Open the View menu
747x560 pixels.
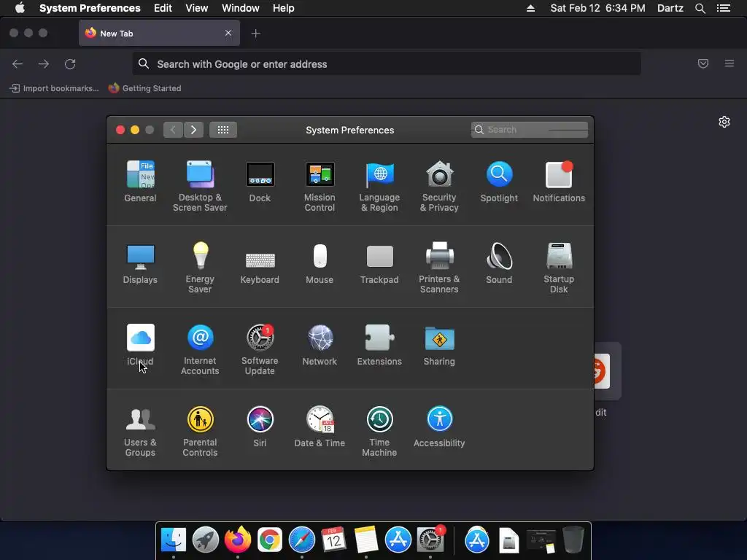(x=197, y=8)
